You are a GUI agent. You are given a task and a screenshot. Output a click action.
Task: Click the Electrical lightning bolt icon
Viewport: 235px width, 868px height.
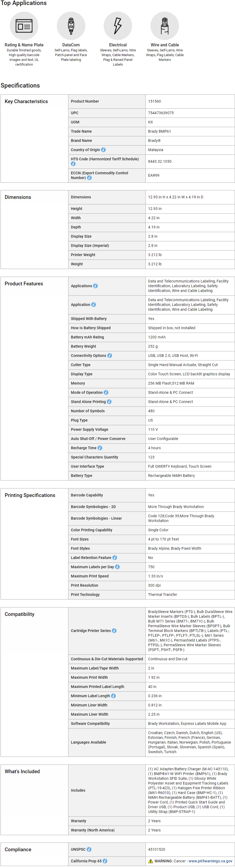(118, 26)
